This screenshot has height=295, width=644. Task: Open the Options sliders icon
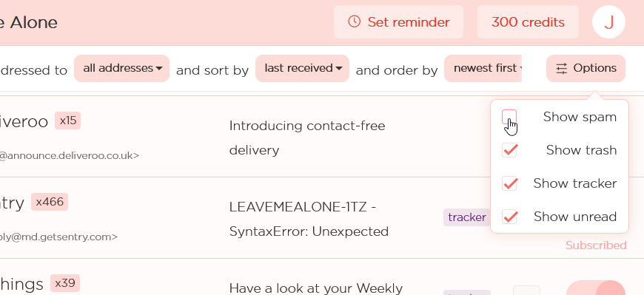click(x=561, y=68)
